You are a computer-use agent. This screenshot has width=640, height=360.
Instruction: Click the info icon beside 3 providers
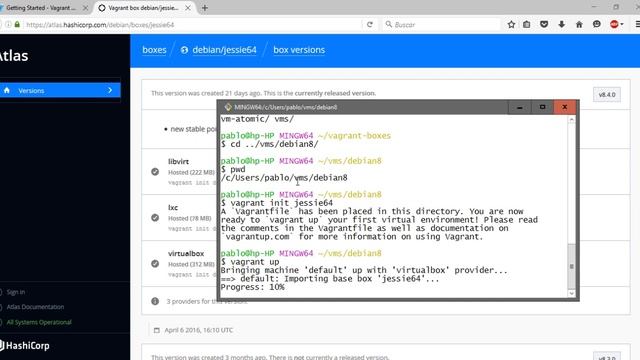(x=155, y=301)
